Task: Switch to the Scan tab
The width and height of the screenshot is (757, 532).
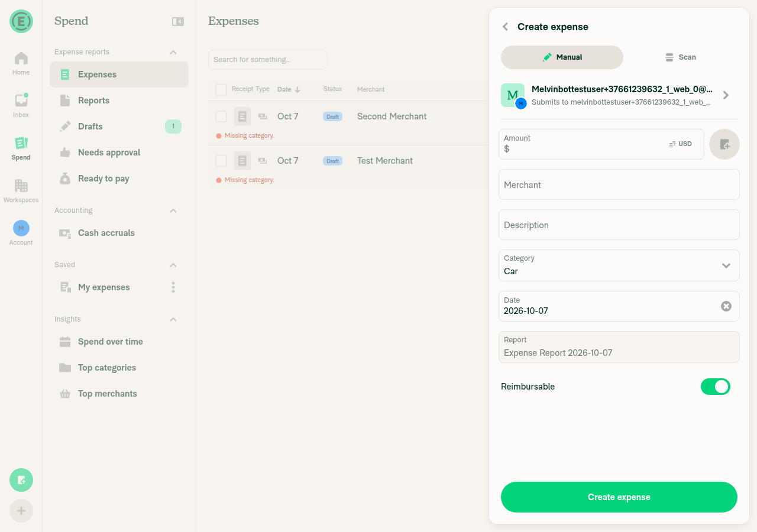Action: coord(680,57)
